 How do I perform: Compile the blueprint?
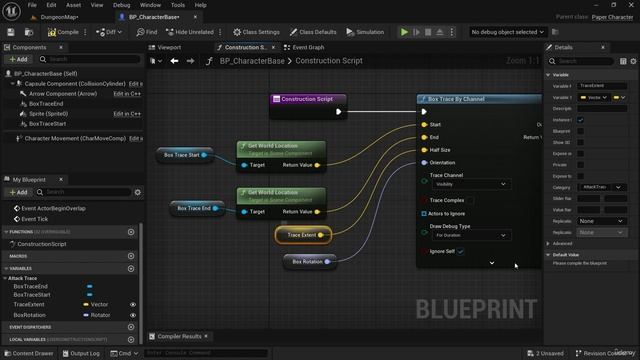click(x=63, y=32)
